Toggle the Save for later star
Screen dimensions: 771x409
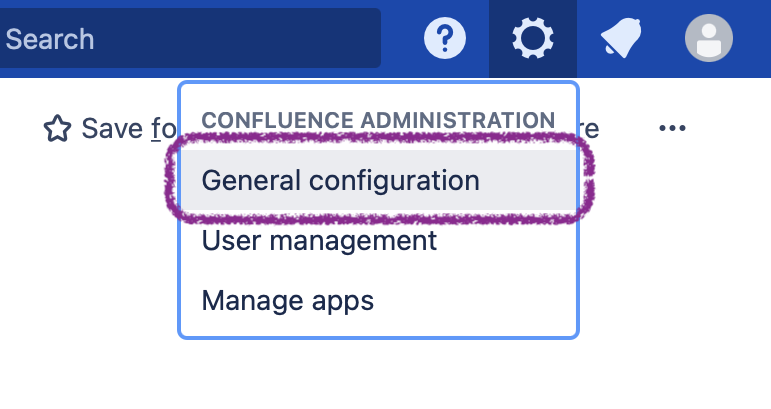[57, 128]
